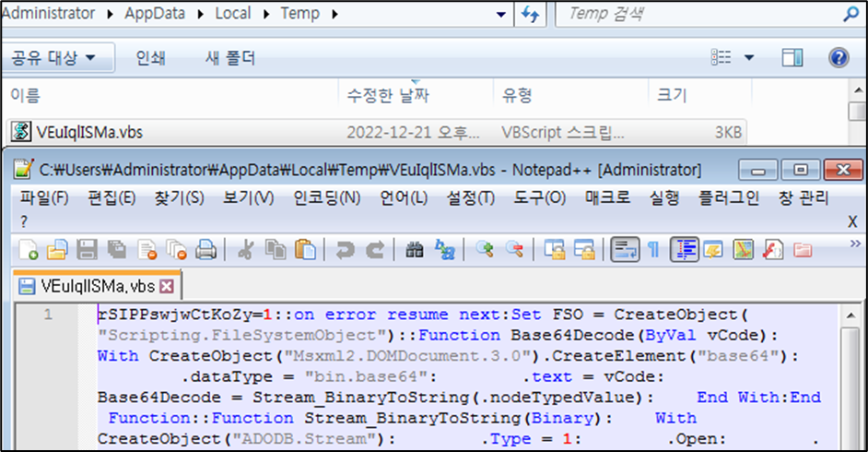Open Folder as Workspace panel
868x452 pixels.
[x=803, y=250]
